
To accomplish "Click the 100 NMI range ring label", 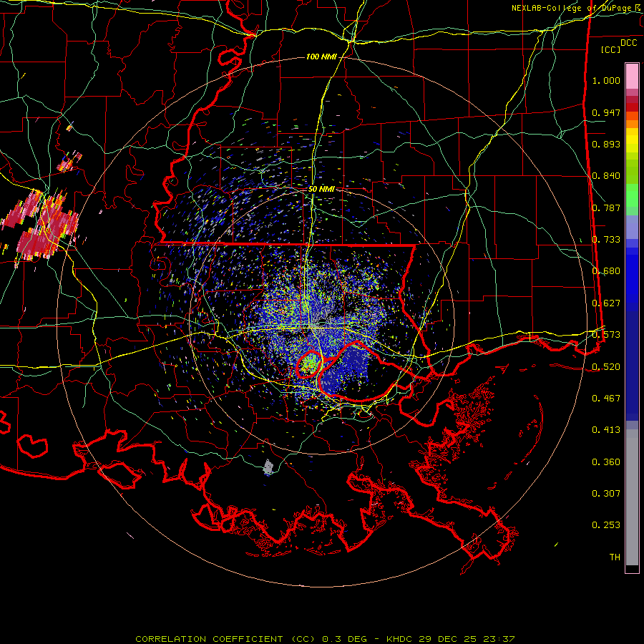I will (x=321, y=57).
